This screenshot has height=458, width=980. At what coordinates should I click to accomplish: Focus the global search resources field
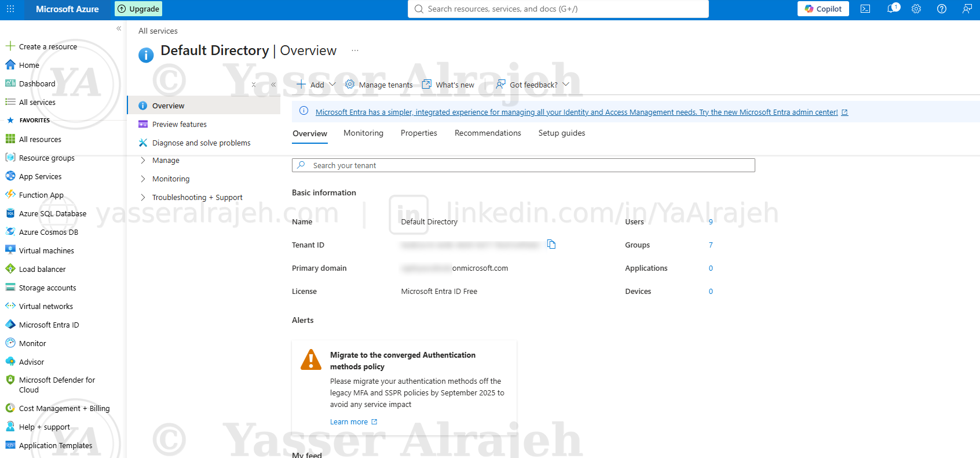click(x=558, y=9)
